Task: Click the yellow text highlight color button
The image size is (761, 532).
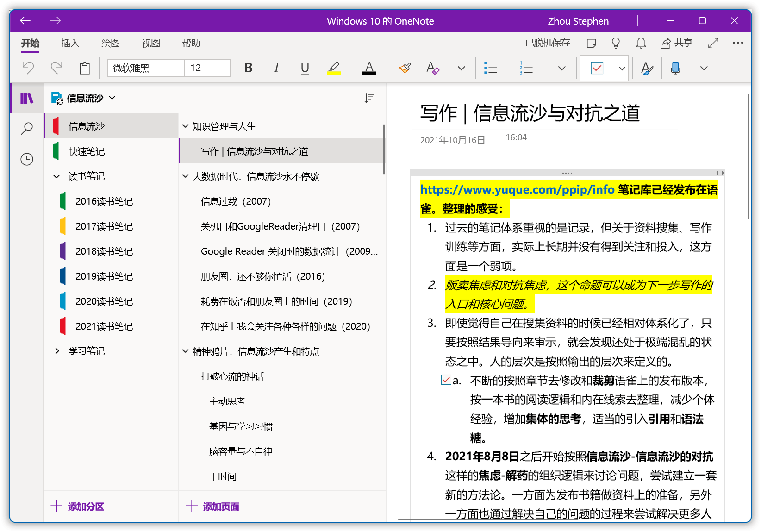Action: coord(333,68)
